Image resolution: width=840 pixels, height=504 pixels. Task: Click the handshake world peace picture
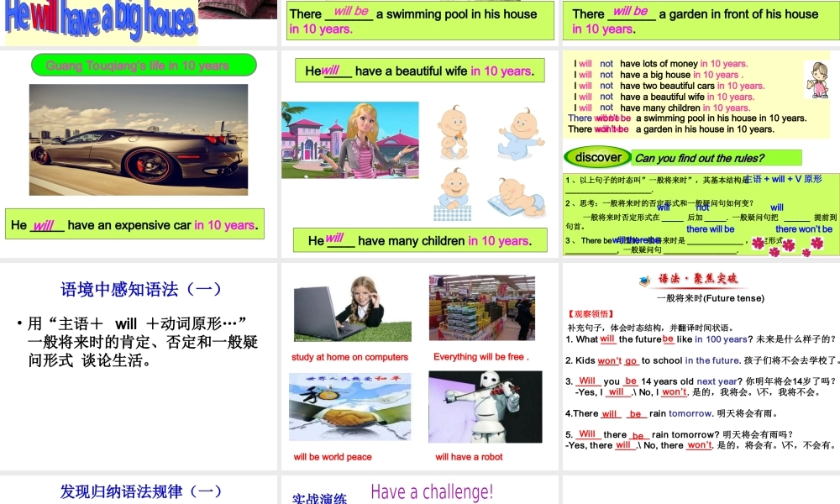coord(349,407)
